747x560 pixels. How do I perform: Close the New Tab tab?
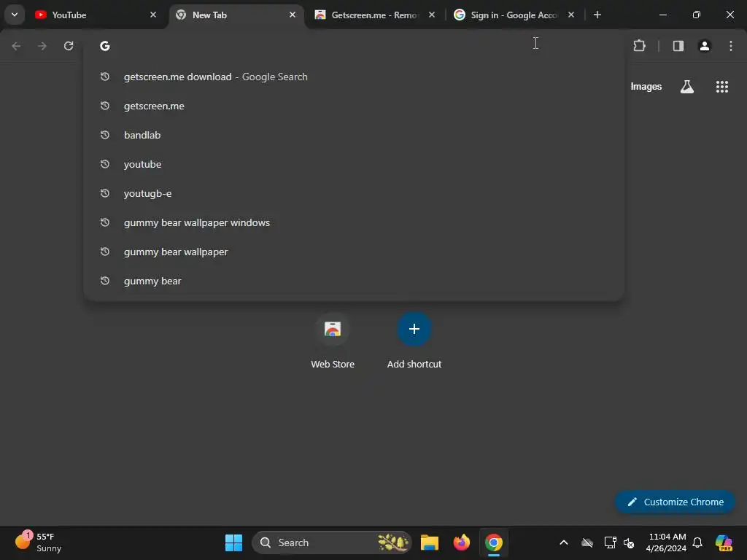point(293,15)
